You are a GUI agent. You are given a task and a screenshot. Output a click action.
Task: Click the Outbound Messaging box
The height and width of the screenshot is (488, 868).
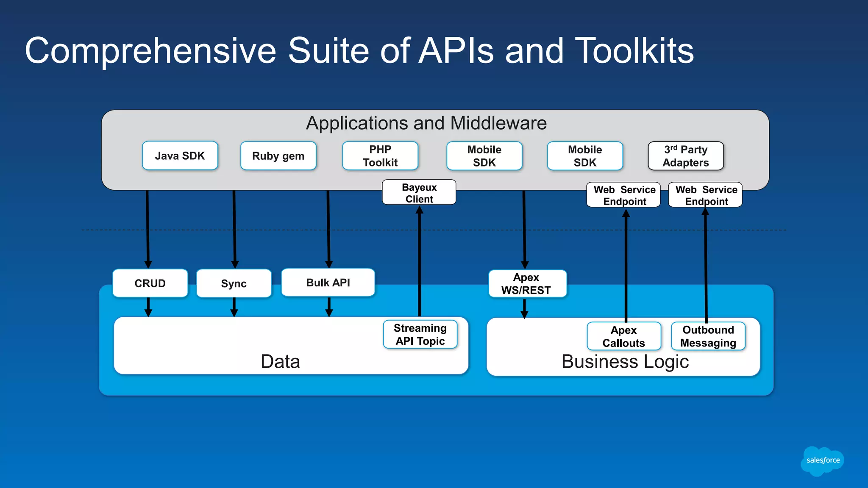[708, 336]
